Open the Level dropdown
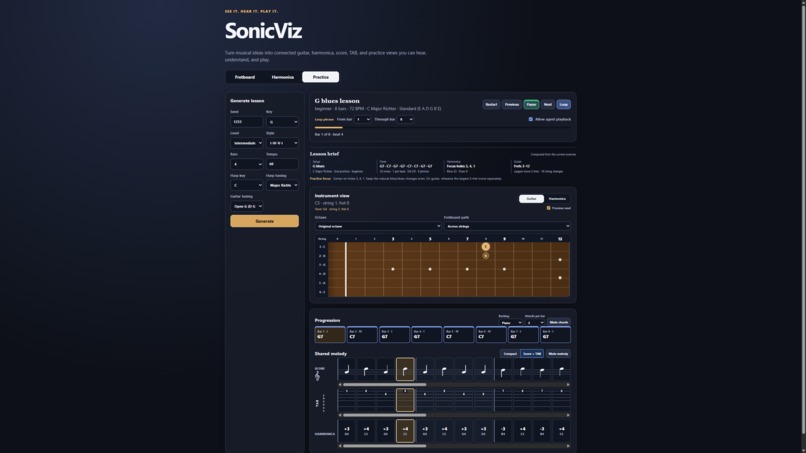The height and width of the screenshot is (453, 806). [x=246, y=143]
